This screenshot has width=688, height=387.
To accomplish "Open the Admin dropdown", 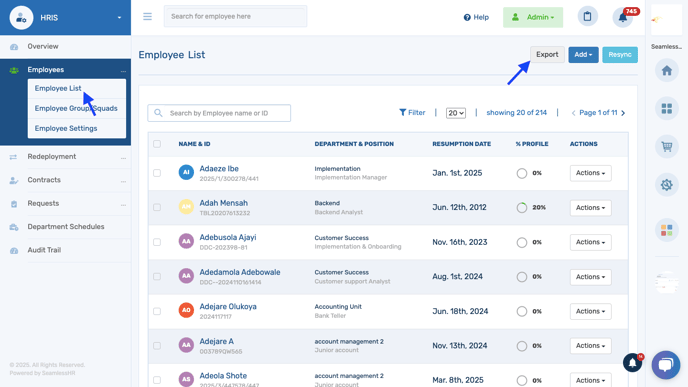I will (x=533, y=17).
